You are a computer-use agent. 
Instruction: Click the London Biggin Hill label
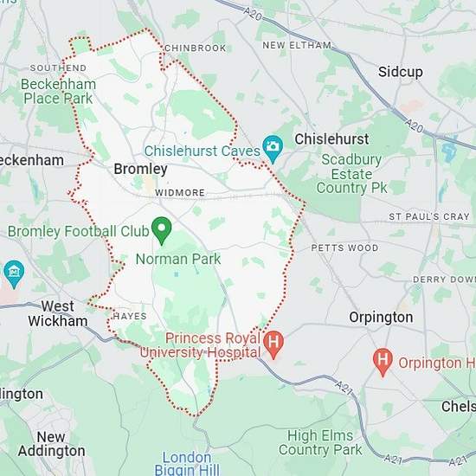tap(187, 464)
